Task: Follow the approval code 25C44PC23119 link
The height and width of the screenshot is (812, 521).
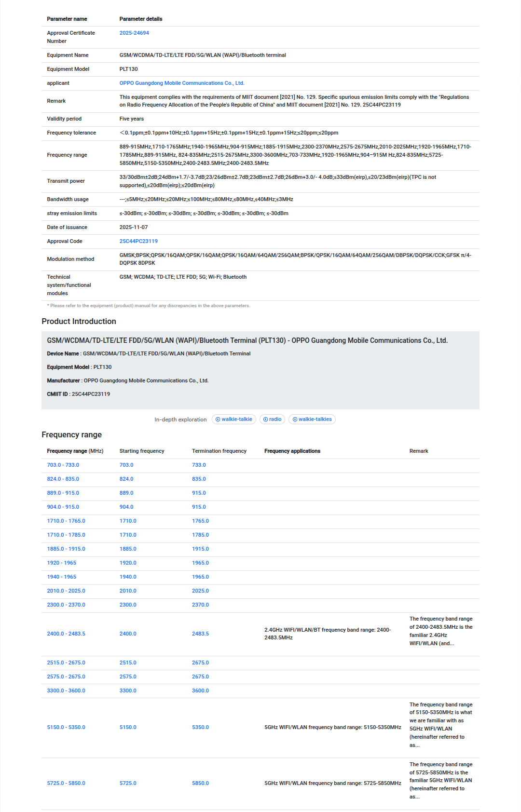Action: click(x=138, y=242)
